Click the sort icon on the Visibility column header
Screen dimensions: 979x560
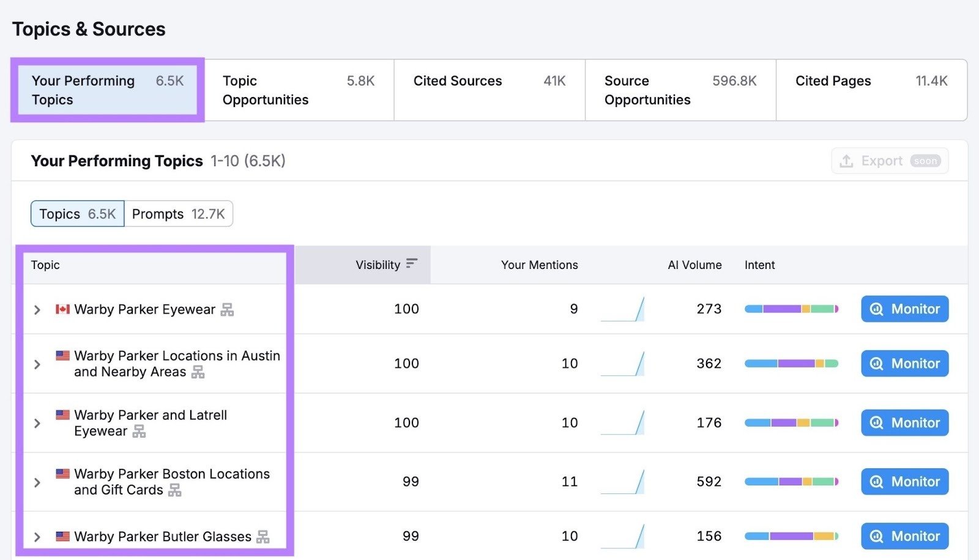412,263
